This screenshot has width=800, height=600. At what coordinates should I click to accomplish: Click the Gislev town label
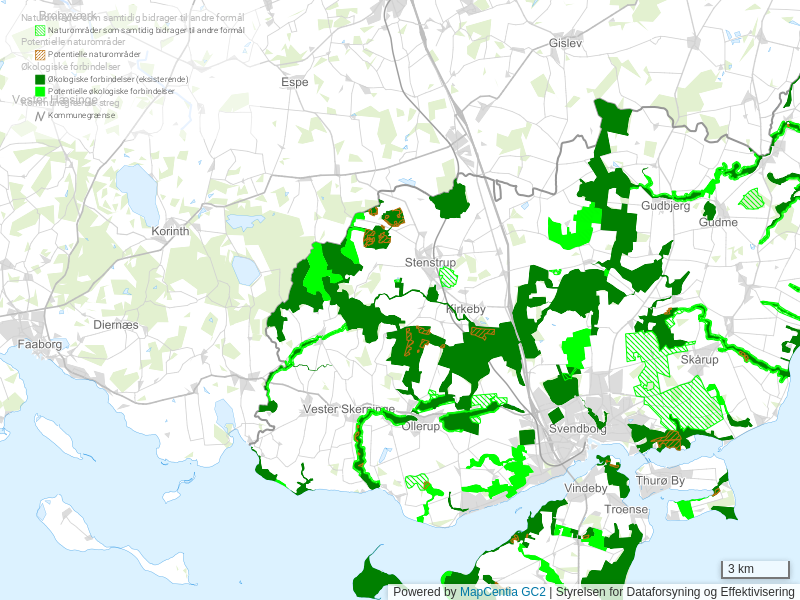[x=565, y=44]
